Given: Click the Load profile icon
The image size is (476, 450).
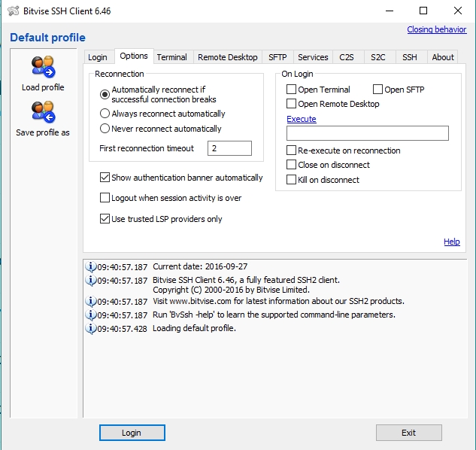Looking at the screenshot, I should coord(43,66).
